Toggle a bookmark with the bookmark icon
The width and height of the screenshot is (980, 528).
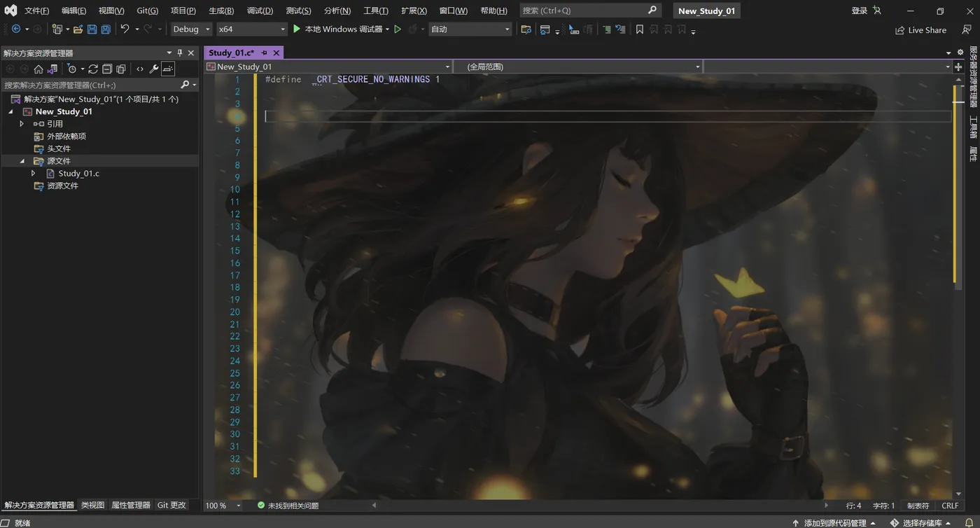tap(639, 29)
